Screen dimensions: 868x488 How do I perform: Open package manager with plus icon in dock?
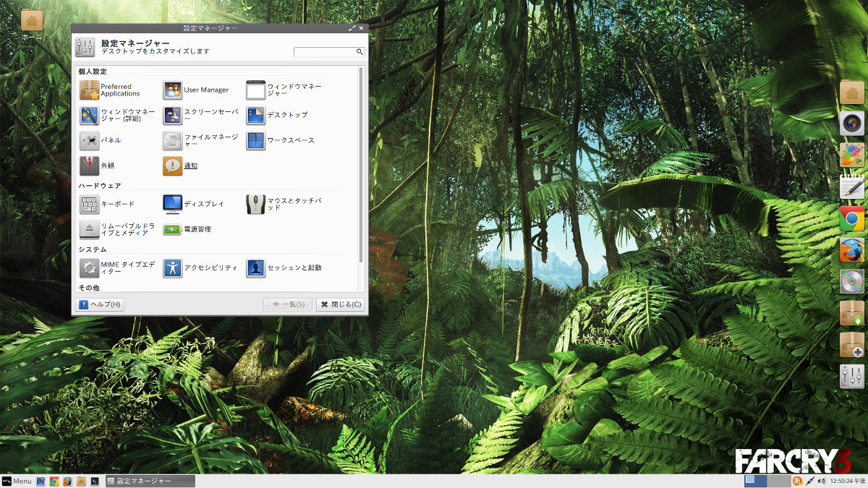pos(852,345)
